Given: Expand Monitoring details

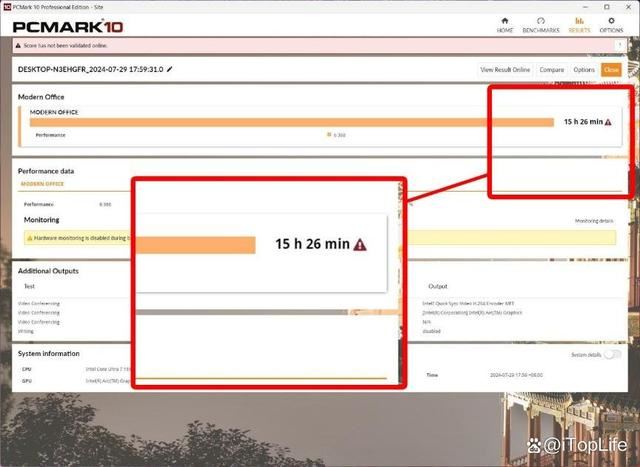Looking at the screenshot, I should [x=594, y=220].
